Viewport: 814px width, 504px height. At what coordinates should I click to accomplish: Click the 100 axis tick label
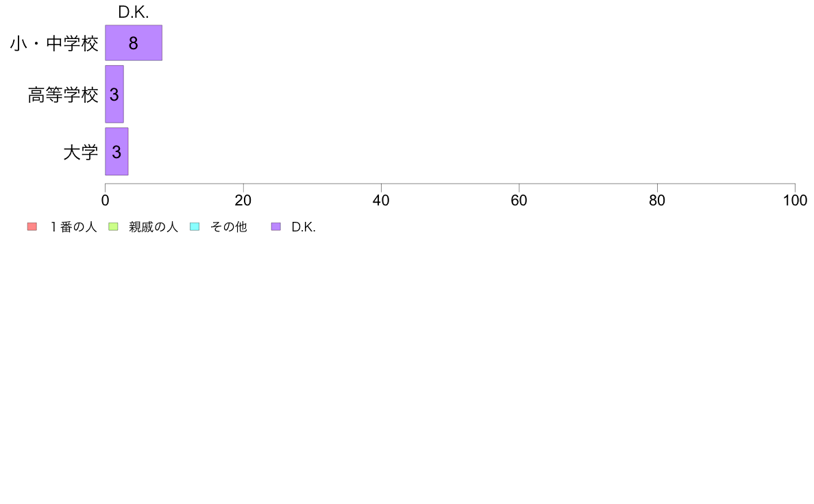pos(795,201)
